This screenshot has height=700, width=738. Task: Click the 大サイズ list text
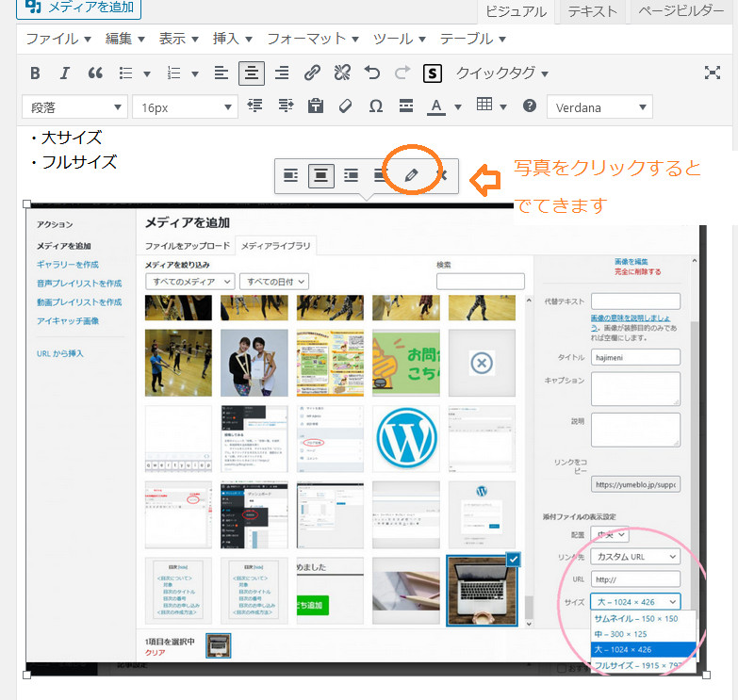pyautogui.click(x=72, y=138)
